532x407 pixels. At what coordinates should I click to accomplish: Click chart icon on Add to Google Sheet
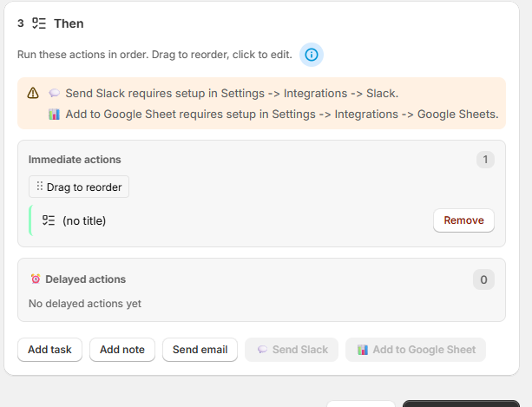[363, 350]
